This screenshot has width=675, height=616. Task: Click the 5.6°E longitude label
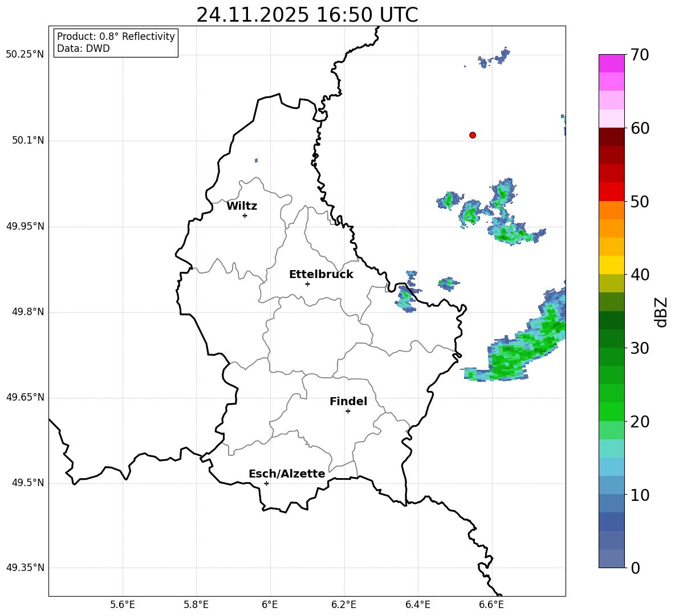tap(123, 605)
